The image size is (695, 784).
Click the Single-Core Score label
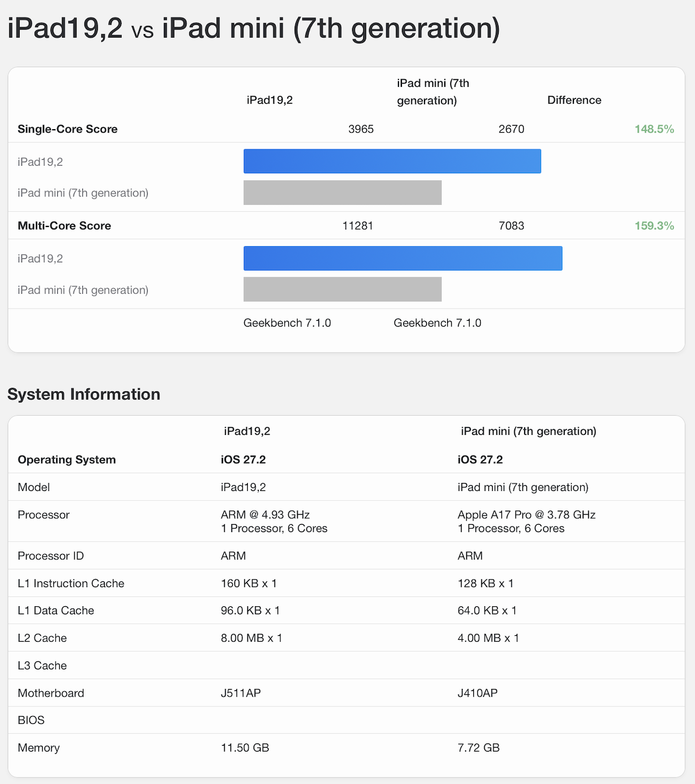tap(68, 129)
